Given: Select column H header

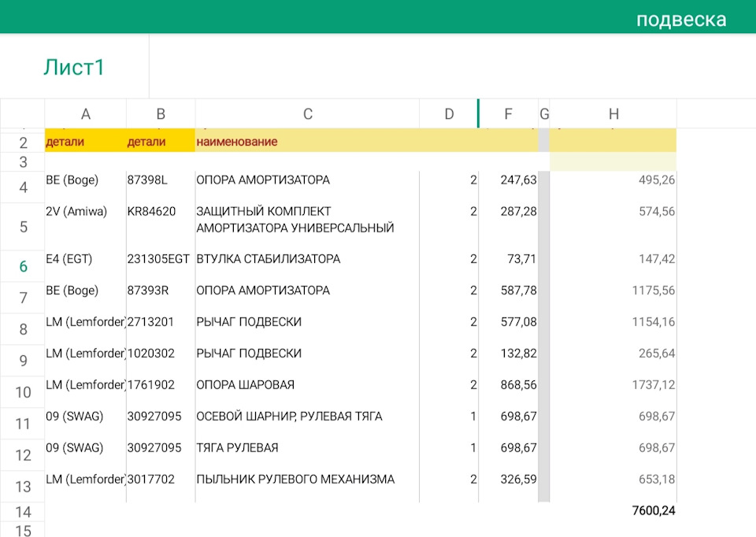Looking at the screenshot, I should (x=613, y=114).
